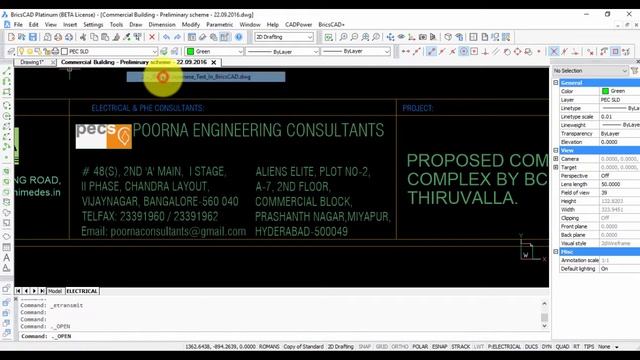Create a new drawing with the New icon
640x360 pixels.
click(x=11, y=37)
